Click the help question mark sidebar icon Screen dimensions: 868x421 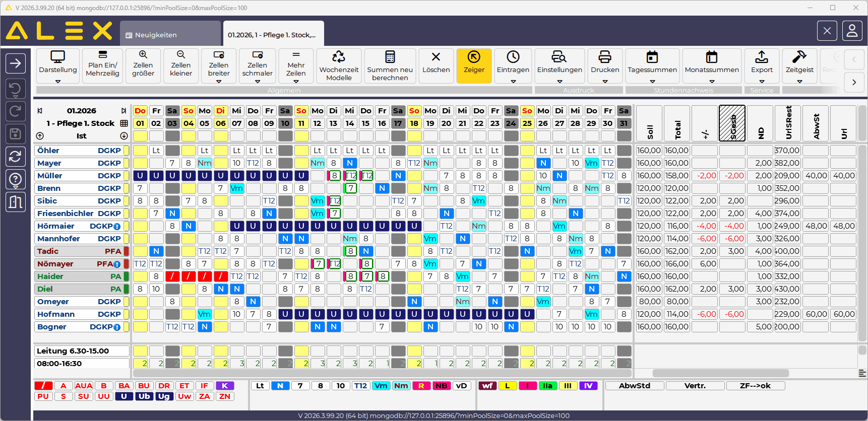tap(16, 179)
